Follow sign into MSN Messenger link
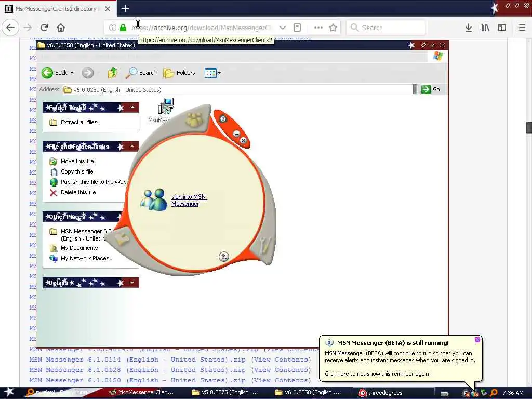 (189, 200)
